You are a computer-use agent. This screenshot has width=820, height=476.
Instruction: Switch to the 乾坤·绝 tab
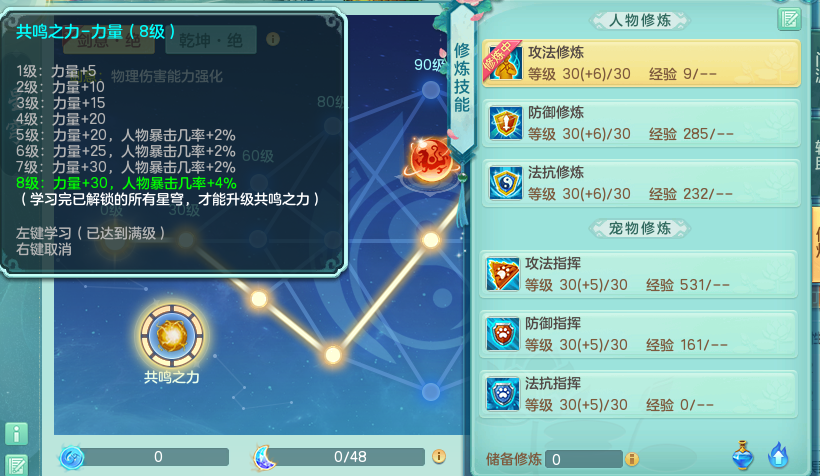pyautogui.click(x=211, y=40)
